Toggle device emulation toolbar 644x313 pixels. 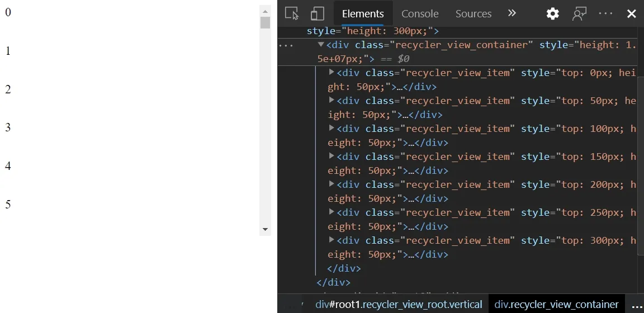318,13
